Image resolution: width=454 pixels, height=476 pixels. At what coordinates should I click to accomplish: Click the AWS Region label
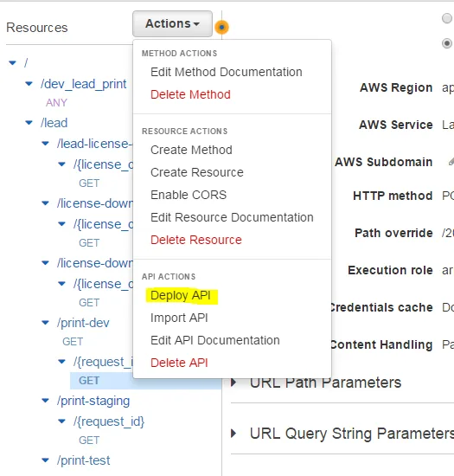(396, 87)
